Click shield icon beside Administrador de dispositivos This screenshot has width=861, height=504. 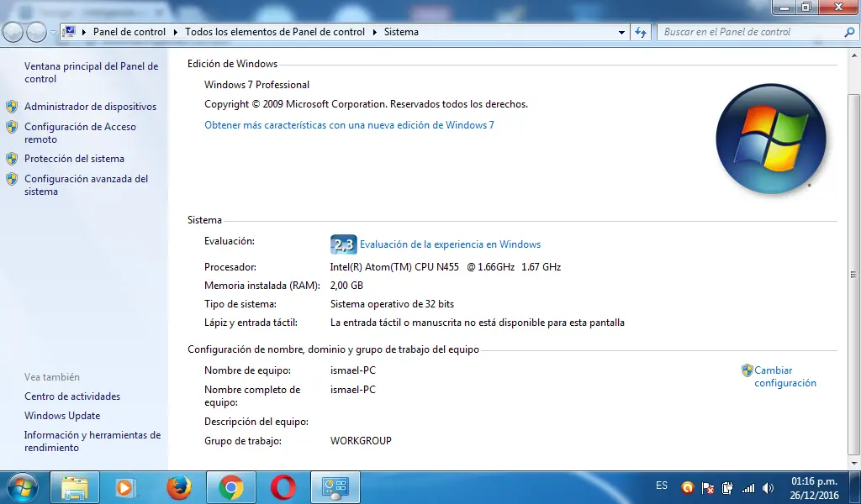12,107
